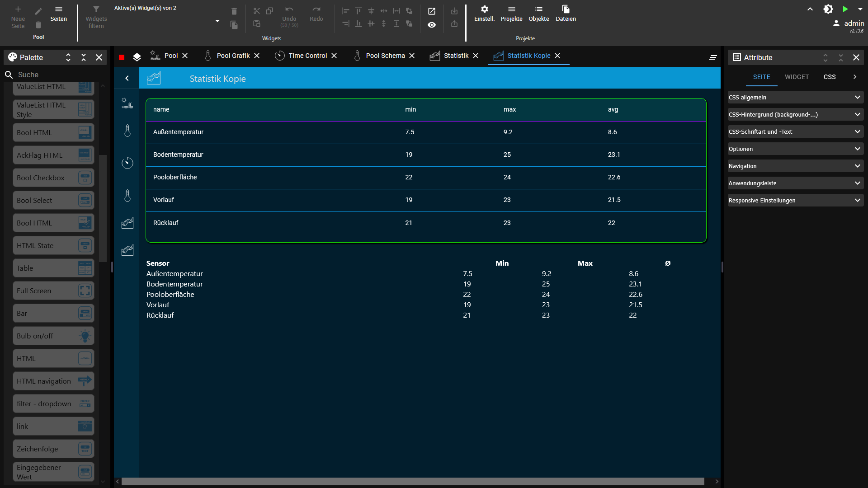Click the red stop square icon

pyautogui.click(x=122, y=57)
